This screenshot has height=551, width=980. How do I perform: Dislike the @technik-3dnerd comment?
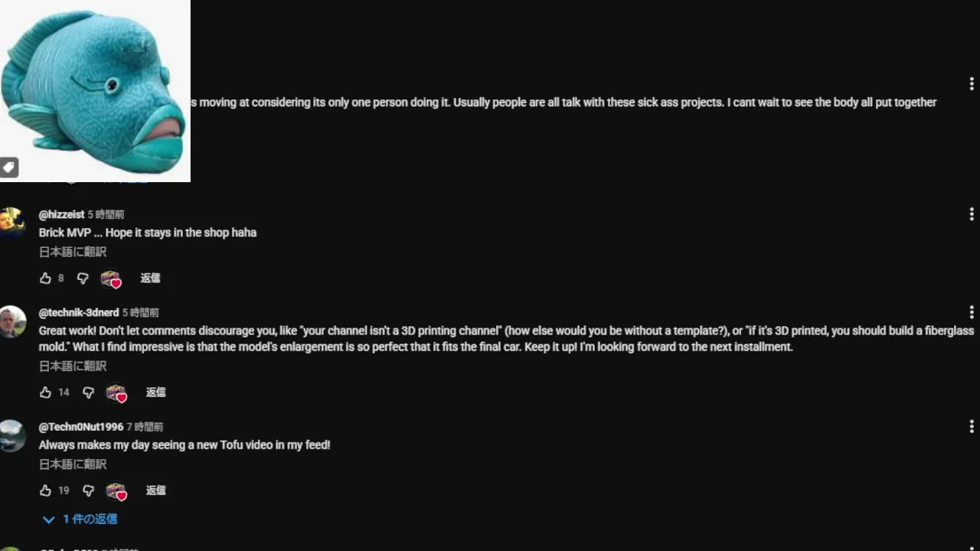(88, 393)
